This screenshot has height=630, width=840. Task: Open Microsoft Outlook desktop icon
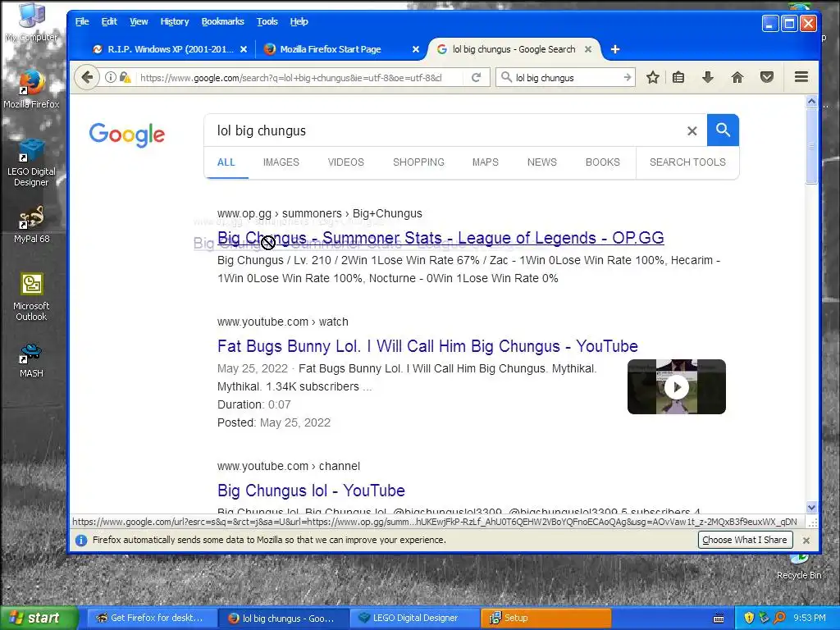point(31,297)
